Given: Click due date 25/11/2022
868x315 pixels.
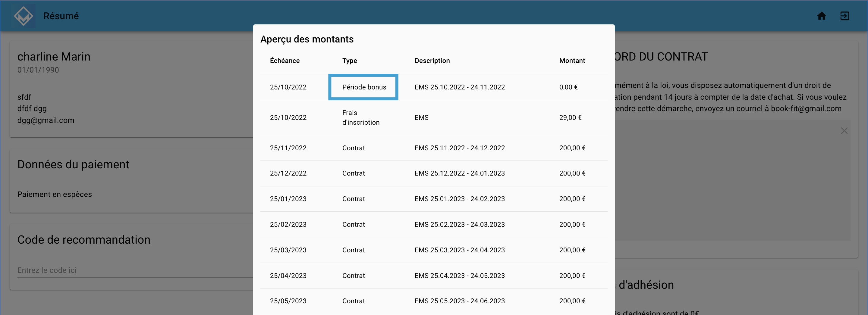Looking at the screenshot, I should (288, 148).
